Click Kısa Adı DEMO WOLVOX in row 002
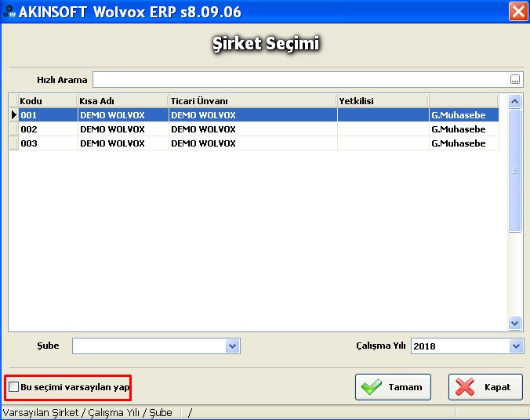The image size is (530, 420). pyautogui.click(x=123, y=129)
